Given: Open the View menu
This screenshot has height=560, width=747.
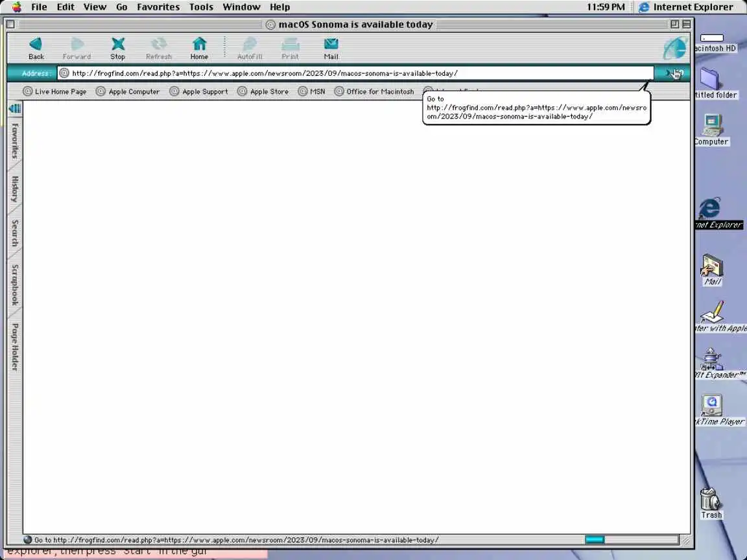Looking at the screenshot, I should tap(95, 6).
